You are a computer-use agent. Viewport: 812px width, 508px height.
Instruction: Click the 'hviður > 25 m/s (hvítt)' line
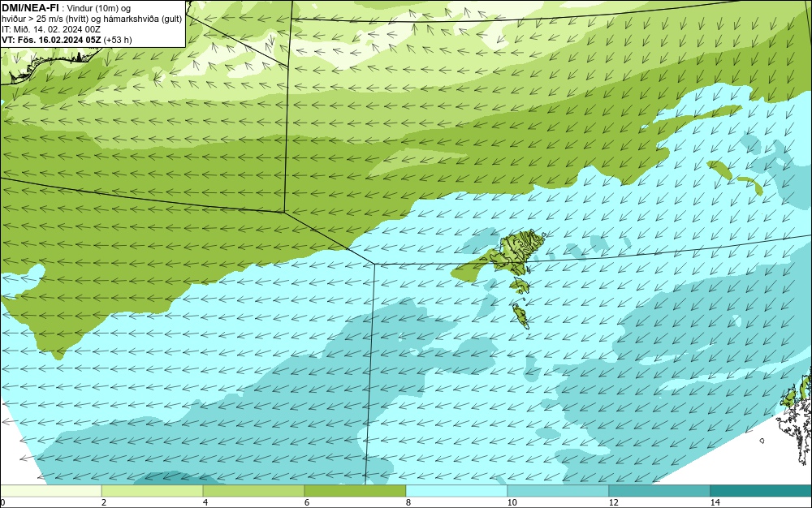(44, 19)
